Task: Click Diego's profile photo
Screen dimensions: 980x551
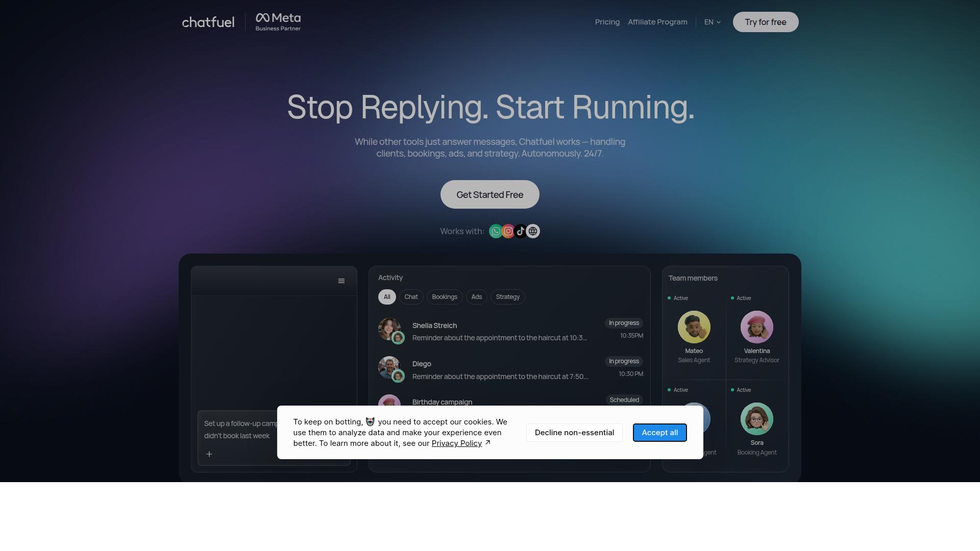Action: point(389,368)
